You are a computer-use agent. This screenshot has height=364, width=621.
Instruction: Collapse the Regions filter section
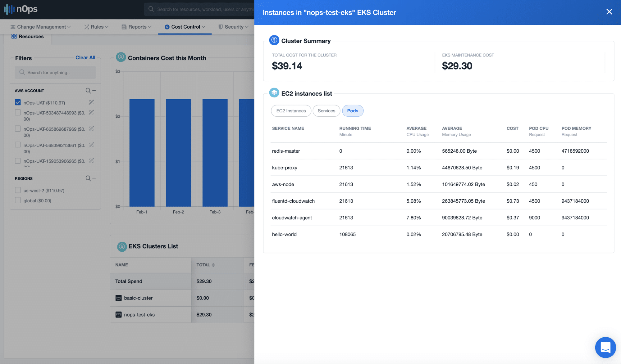pos(94,178)
